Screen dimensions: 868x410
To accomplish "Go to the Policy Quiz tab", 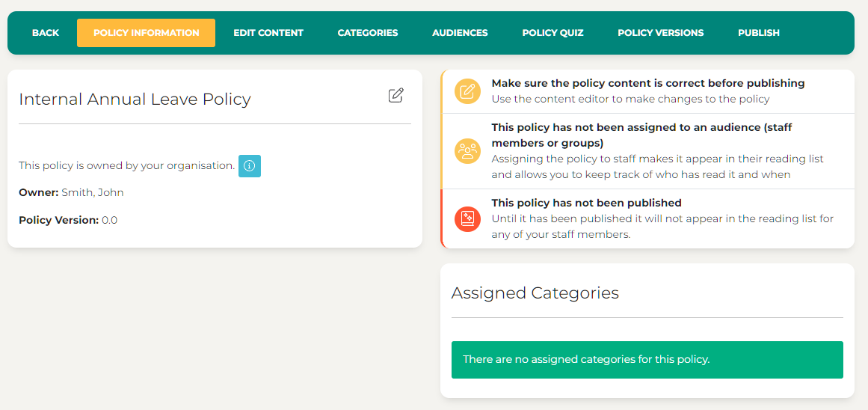I will click(x=552, y=33).
